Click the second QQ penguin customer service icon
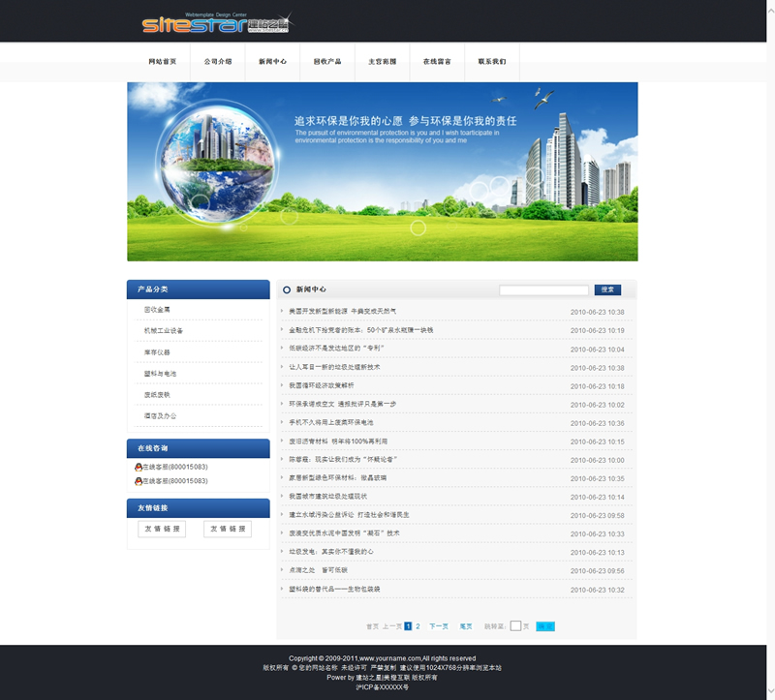 click(x=139, y=480)
